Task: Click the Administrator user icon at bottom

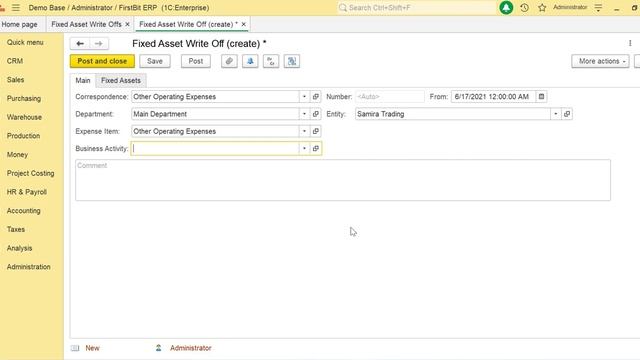Action: click(x=158, y=348)
